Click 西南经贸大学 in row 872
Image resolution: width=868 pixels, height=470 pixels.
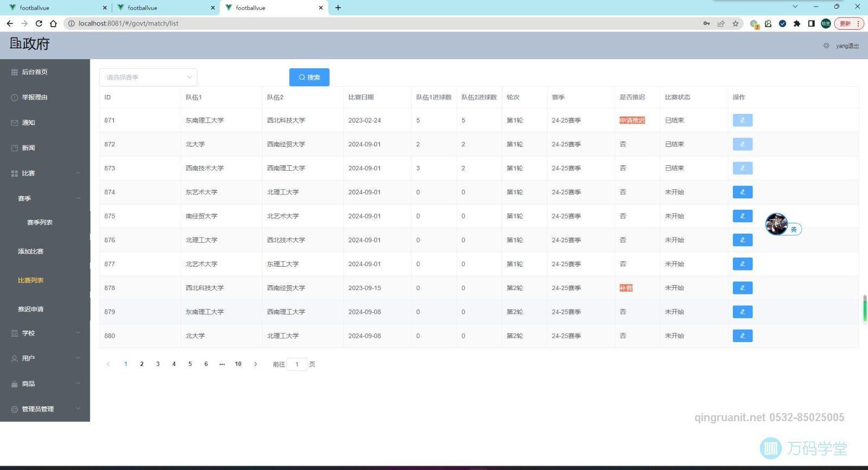coord(286,144)
